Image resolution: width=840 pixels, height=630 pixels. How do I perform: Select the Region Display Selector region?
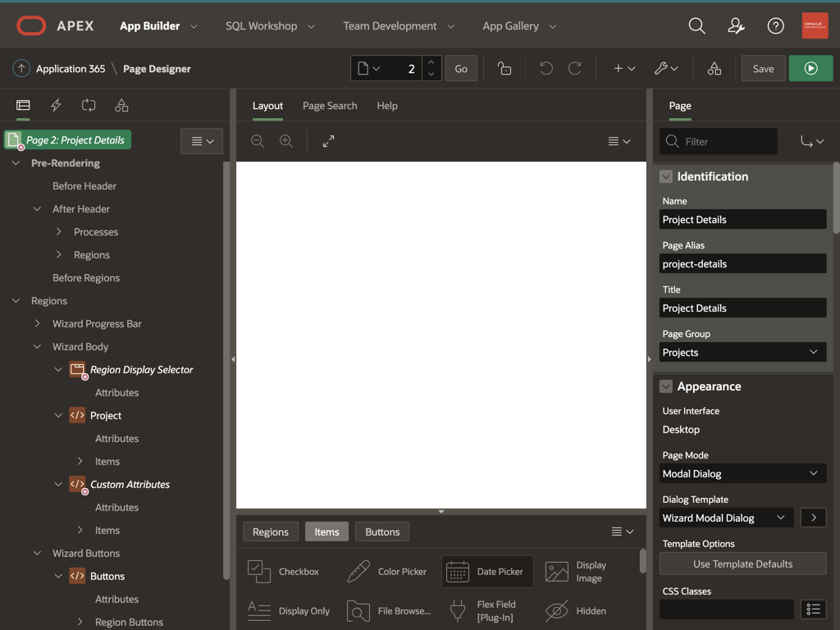pyautogui.click(x=141, y=370)
